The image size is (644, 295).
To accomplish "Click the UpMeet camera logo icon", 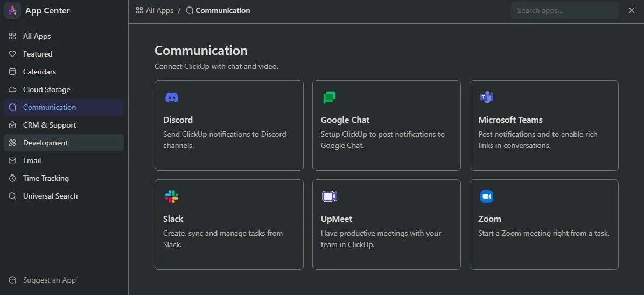I will click(330, 196).
